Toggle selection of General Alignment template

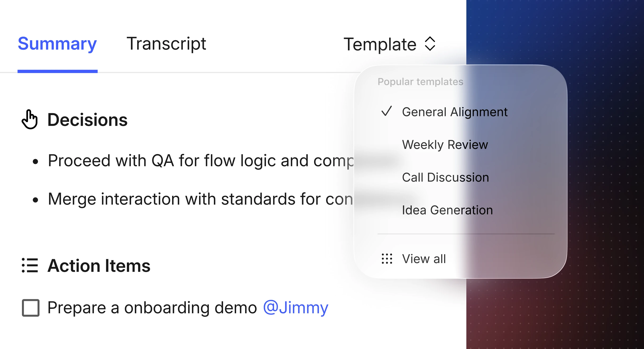455,112
